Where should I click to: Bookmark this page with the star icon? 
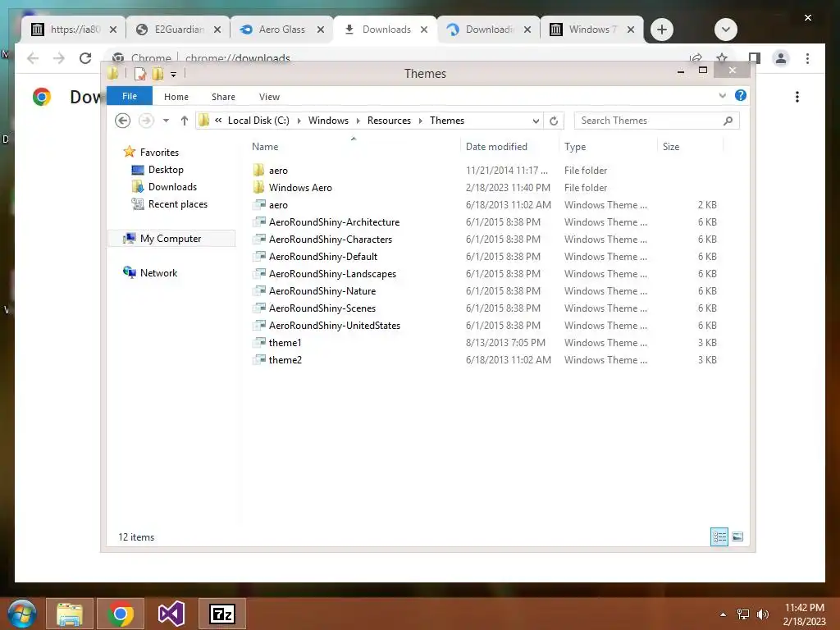(x=722, y=57)
